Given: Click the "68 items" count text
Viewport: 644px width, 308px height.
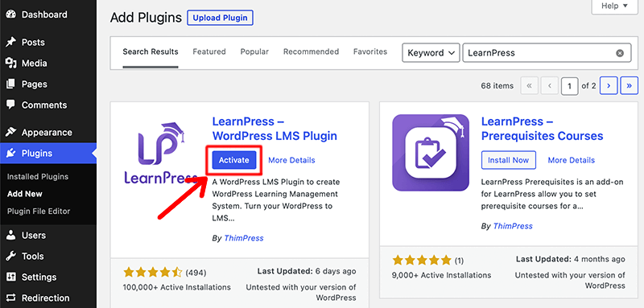Looking at the screenshot, I should 497,86.
